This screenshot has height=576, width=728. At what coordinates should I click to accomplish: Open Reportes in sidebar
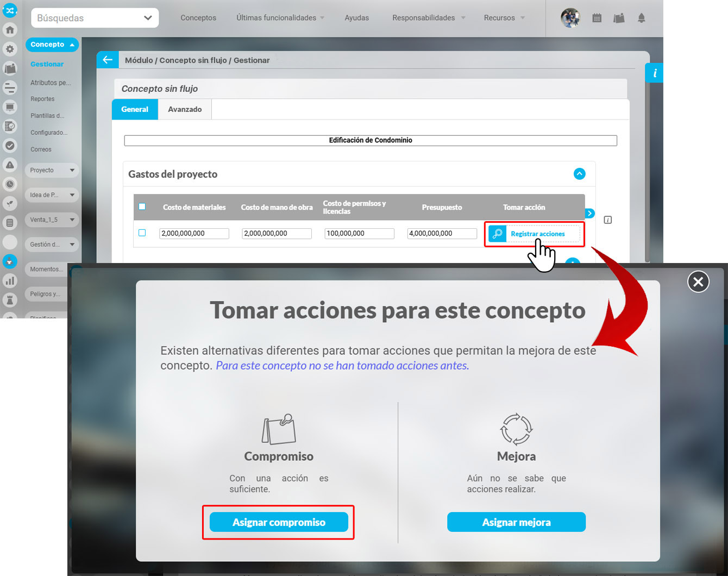tap(42, 99)
